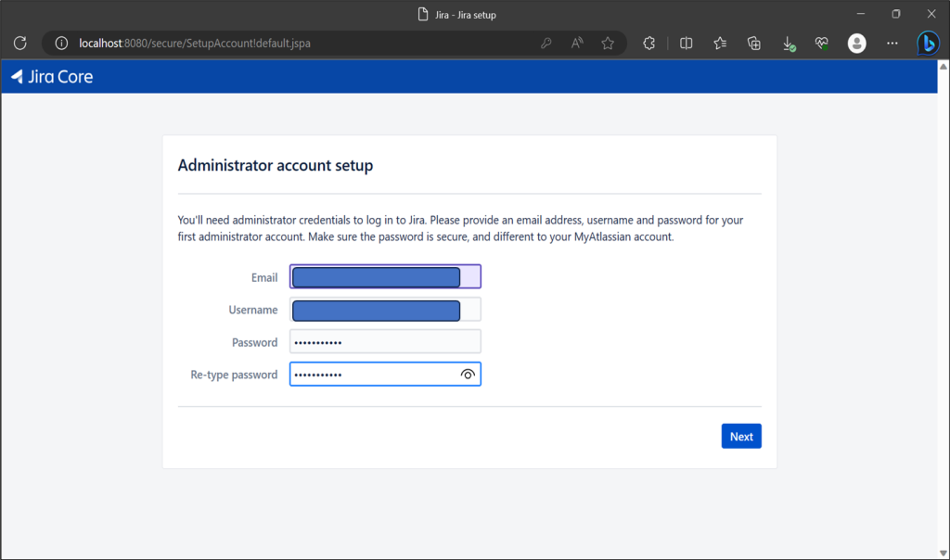950x560 pixels.
Task: Click the address bar URL
Action: coord(195,44)
